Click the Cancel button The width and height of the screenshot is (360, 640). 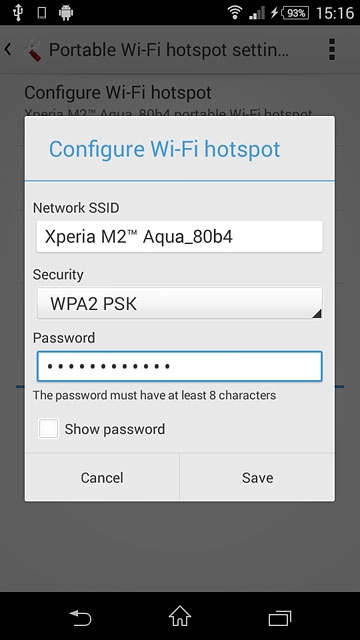tap(102, 477)
